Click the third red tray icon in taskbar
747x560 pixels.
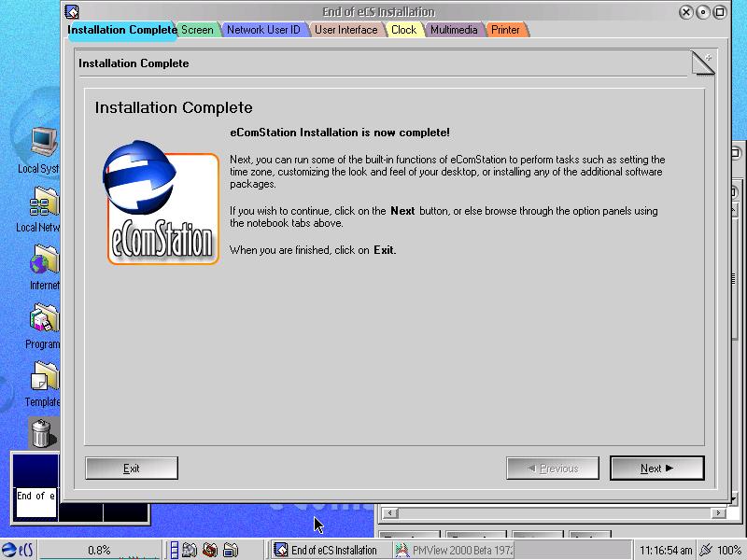pos(210,550)
